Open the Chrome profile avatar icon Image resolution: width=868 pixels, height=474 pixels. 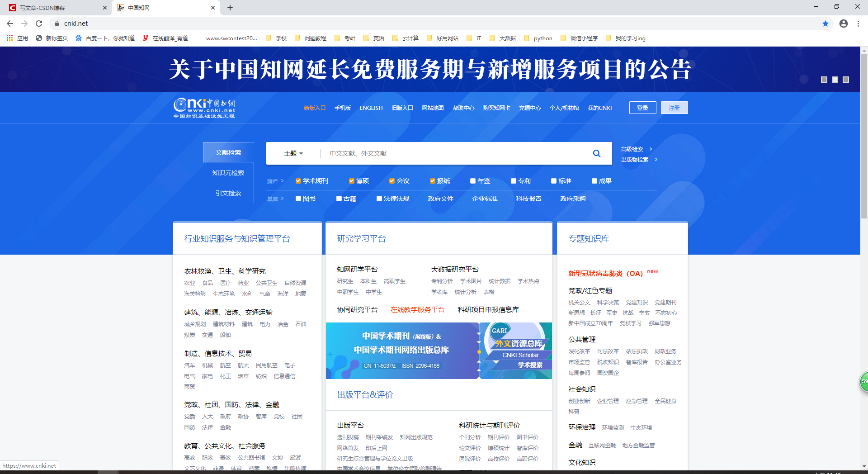click(x=844, y=24)
